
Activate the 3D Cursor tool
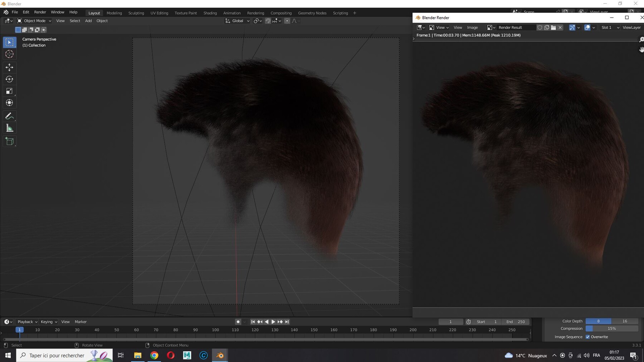[10, 54]
